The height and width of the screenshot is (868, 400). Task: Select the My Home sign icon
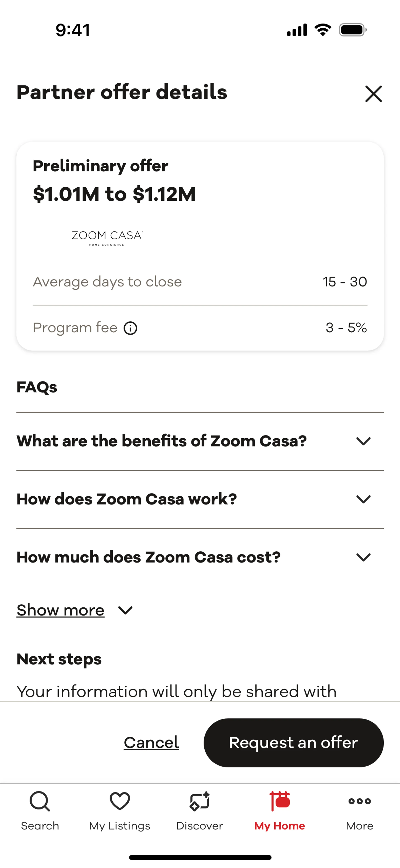pos(279,801)
